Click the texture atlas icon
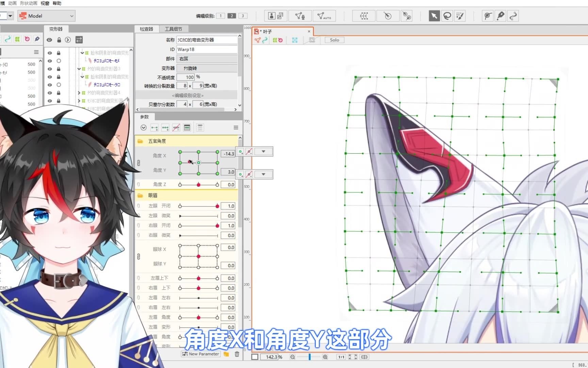This screenshot has width=588, height=368. (280, 16)
